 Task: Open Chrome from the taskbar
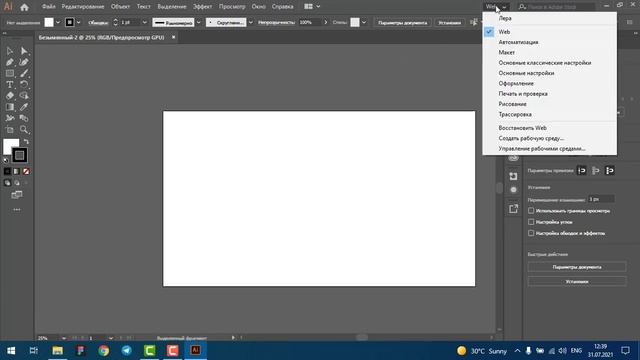pyautogui.click(x=104, y=351)
